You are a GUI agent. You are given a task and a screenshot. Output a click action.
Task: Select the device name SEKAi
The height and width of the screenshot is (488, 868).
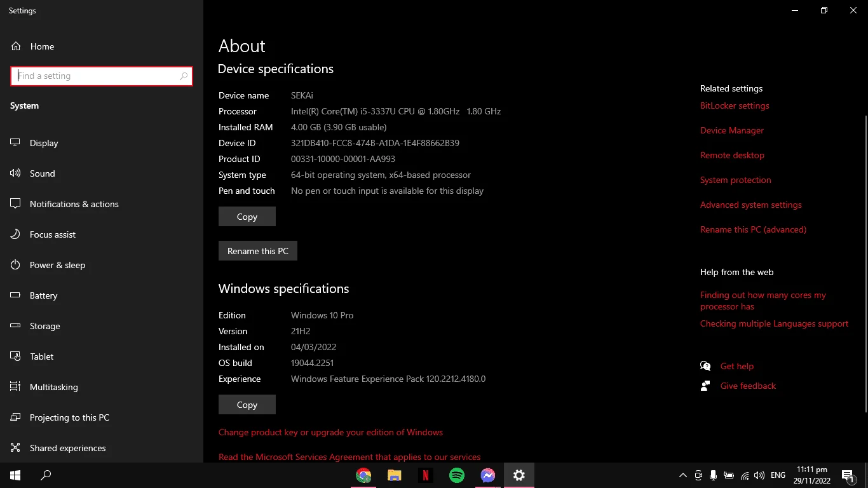302,95
